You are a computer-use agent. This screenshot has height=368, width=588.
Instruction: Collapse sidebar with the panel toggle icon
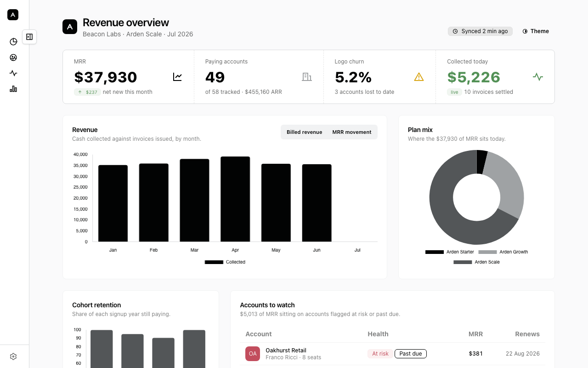29,37
